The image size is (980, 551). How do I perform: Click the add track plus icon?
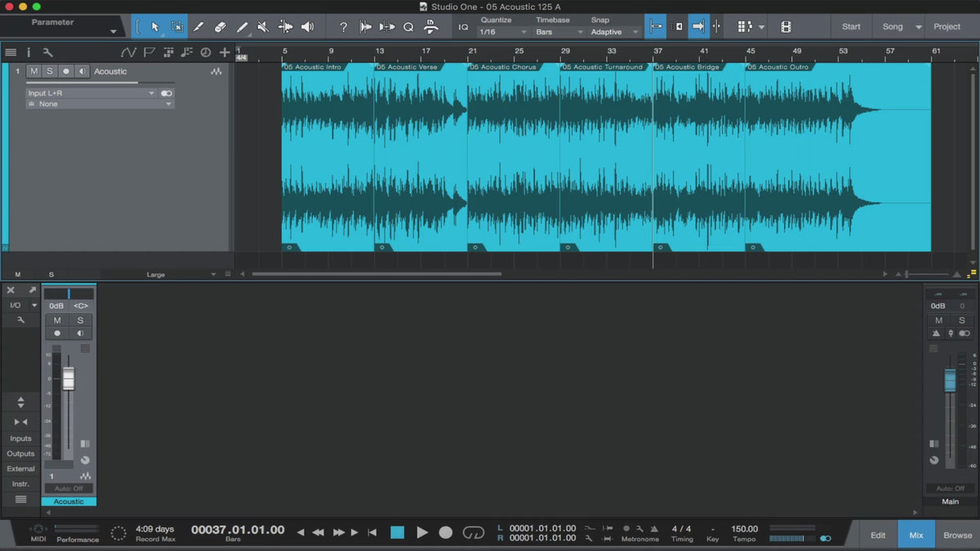[x=225, y=52]
